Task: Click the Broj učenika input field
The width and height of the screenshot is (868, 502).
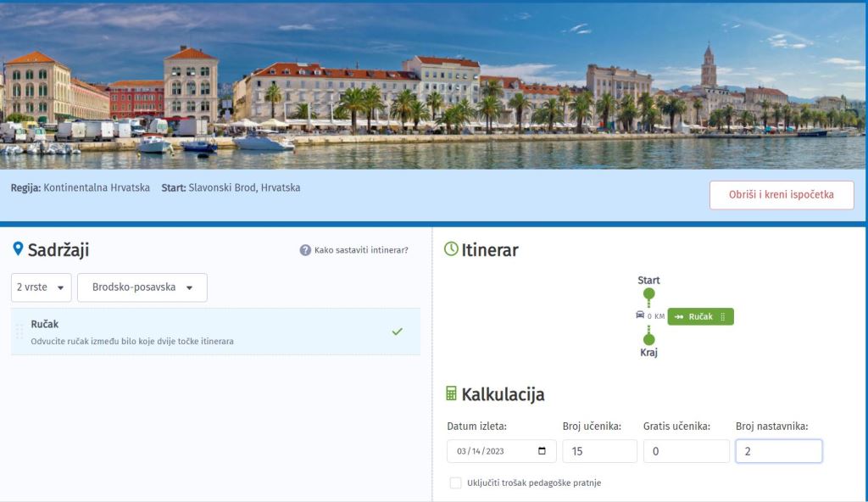Action: 599,451
